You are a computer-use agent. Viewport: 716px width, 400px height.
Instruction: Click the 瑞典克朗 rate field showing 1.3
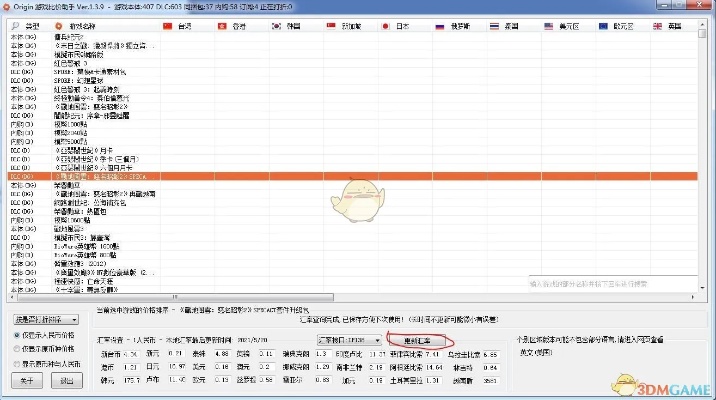point(323,353)
